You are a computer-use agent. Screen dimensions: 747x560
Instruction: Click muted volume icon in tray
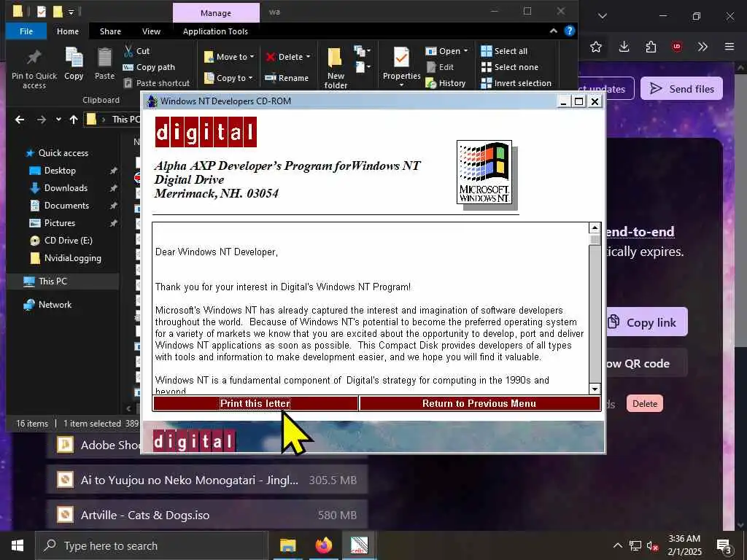[652, 545]
